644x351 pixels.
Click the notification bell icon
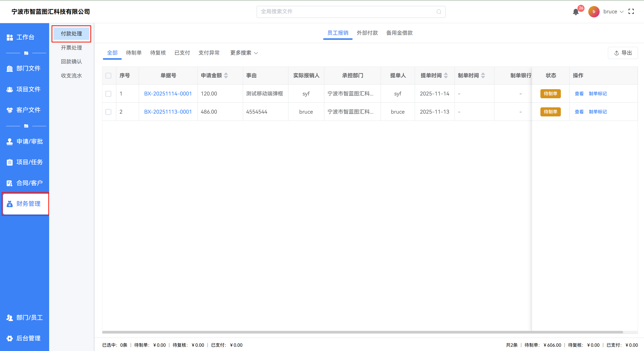pyautogui.click(x=576, y=12)
